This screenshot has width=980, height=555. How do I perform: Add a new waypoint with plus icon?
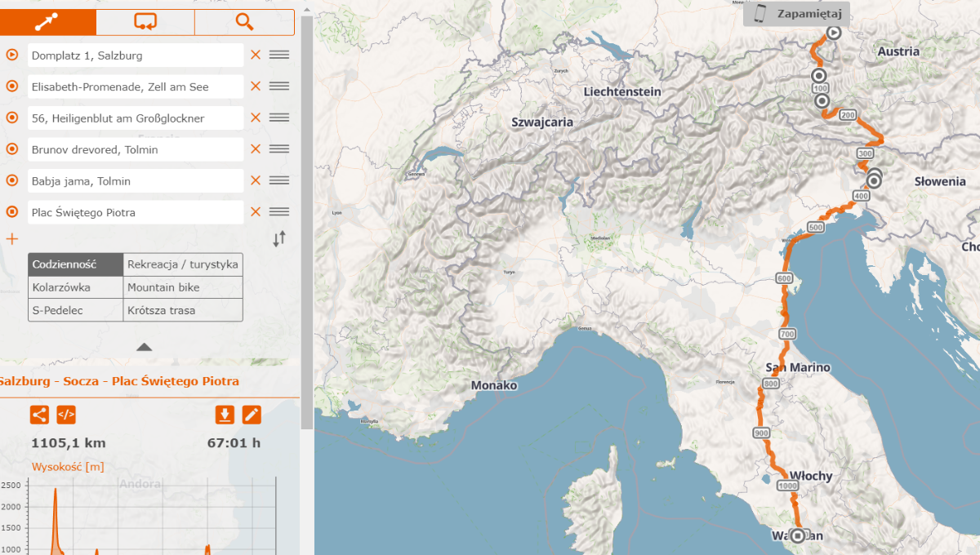[12, 239]
